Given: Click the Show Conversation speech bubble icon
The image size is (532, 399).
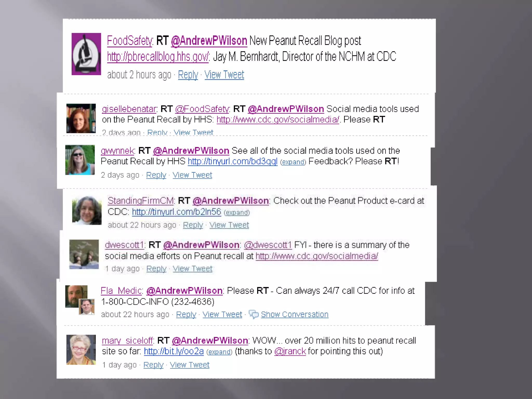Looking at the screenshot, I should coord(254,314).
